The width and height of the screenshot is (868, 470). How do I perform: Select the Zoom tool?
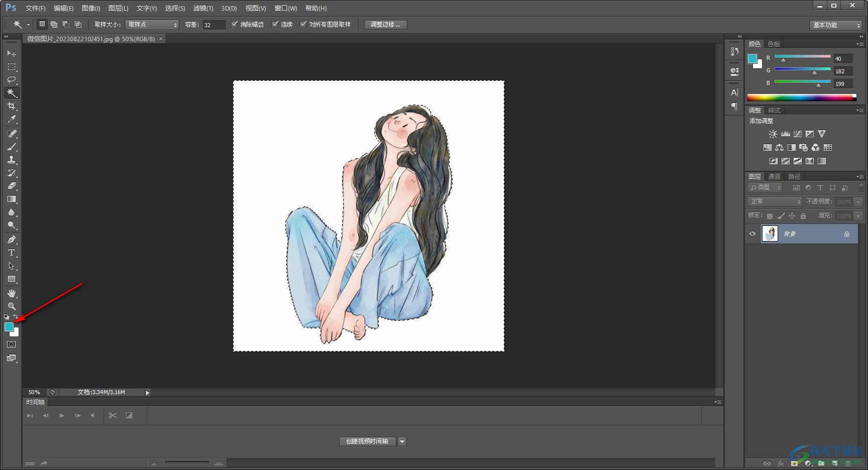coord(12,306)
